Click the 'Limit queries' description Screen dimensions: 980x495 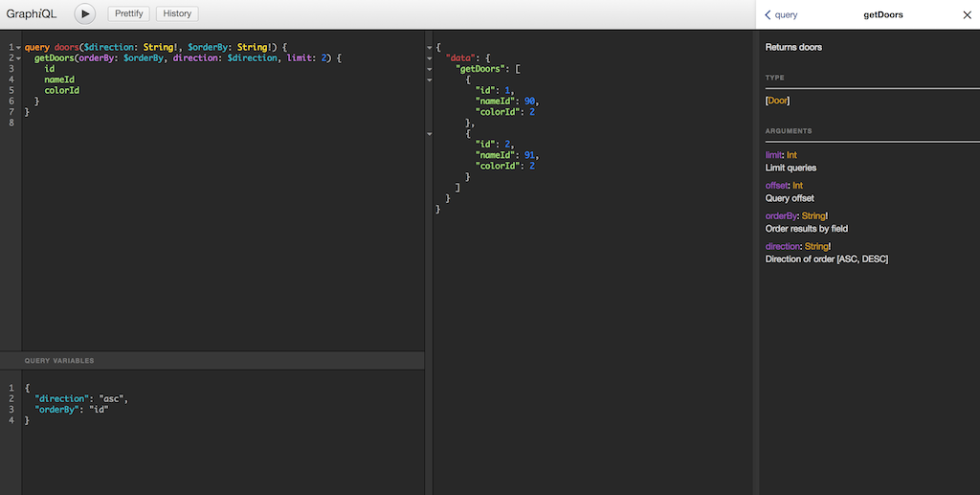pos(791,169)
